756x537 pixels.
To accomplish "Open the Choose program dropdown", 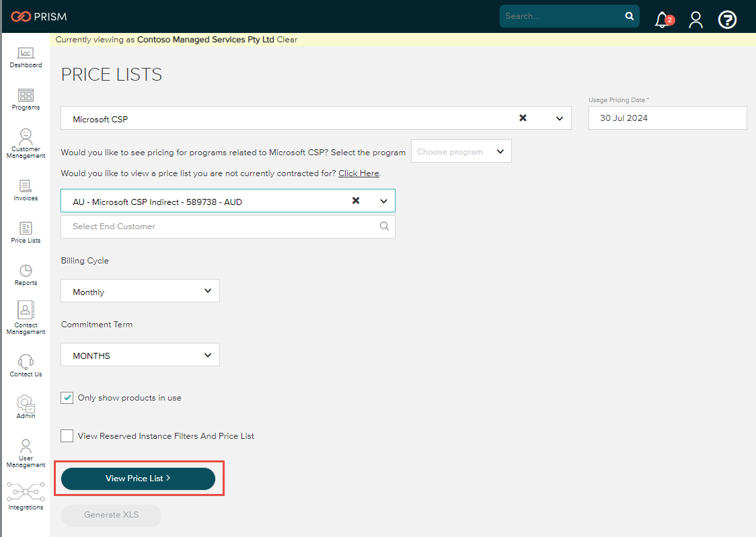I will (x=461, y=151).
